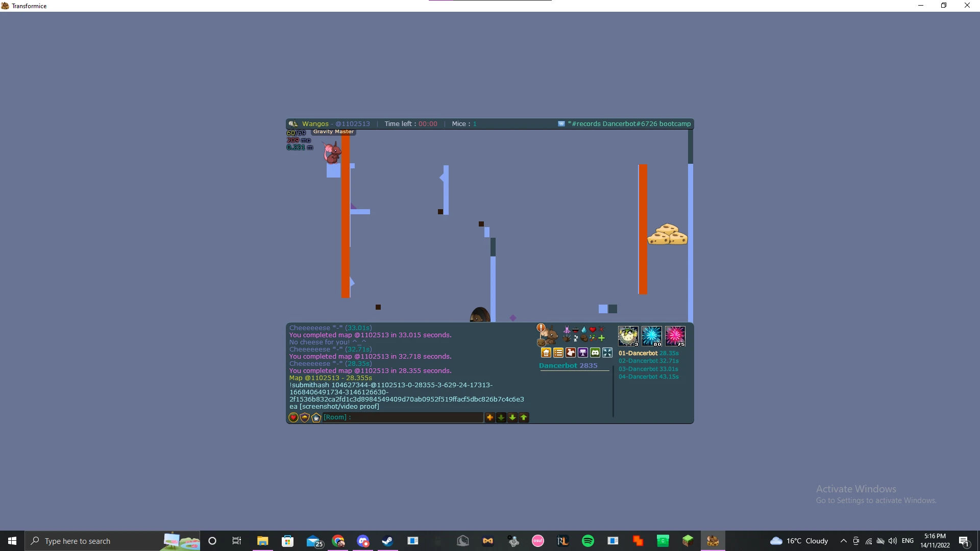
Task: Select the pink firework consumable item
Action: click(675, 336)
